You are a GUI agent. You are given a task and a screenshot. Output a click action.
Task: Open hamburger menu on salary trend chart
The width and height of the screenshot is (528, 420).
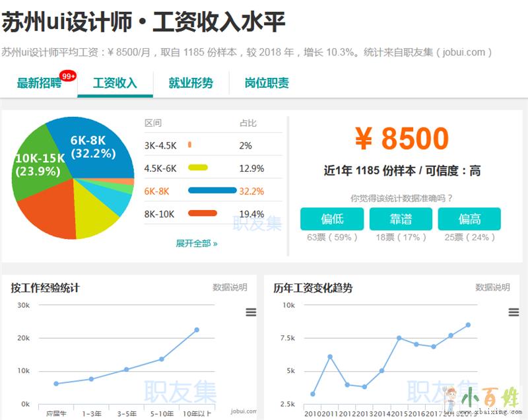513,312
